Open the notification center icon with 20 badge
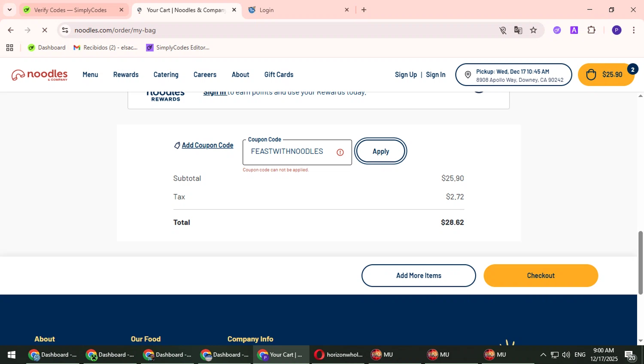Screen dimensions: 644x364 630,355
